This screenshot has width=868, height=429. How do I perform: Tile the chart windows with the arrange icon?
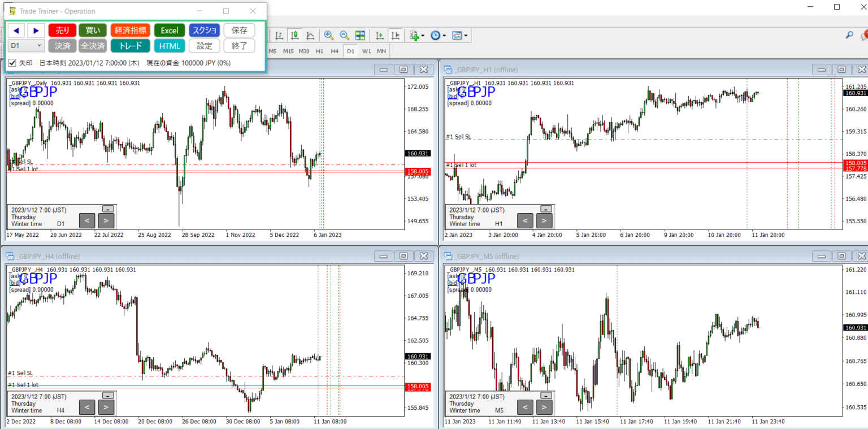point(360,35)
